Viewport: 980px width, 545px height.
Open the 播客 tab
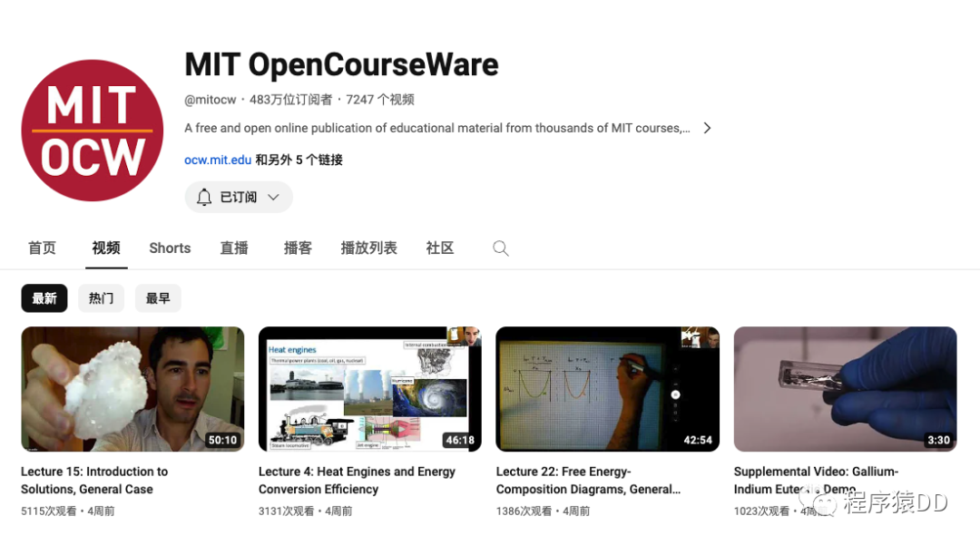[298, 248]
